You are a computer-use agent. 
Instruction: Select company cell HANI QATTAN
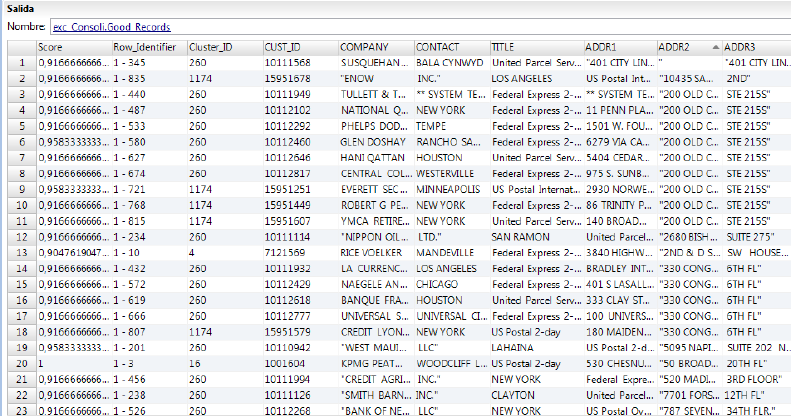[376, 158]
